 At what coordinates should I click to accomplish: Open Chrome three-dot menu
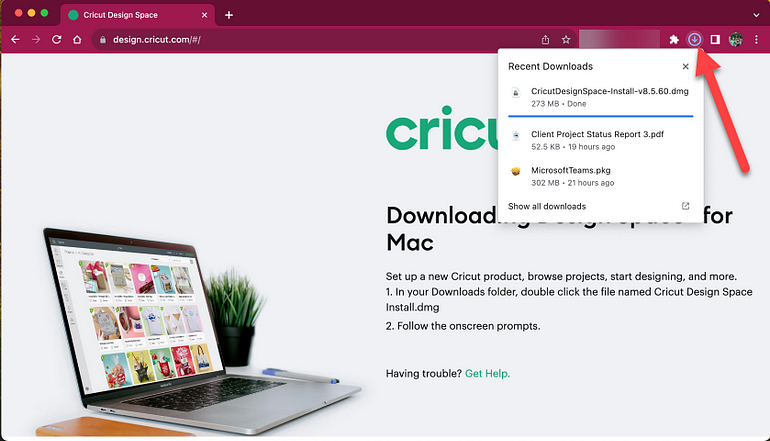pyautogui.click(x=756, y=39)
